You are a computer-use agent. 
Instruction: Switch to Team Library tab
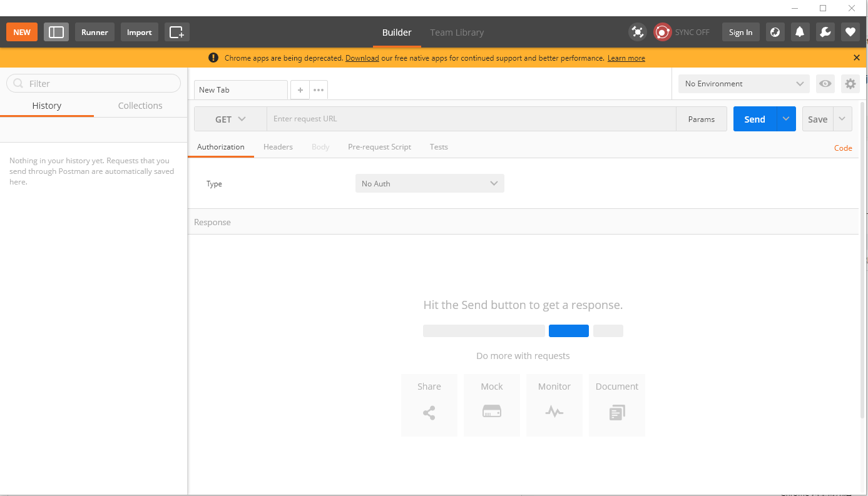click(x=457, y=33)
